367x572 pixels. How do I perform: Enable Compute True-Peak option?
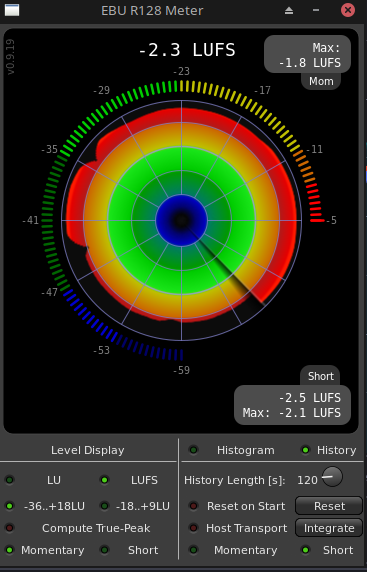pos(78,528)
